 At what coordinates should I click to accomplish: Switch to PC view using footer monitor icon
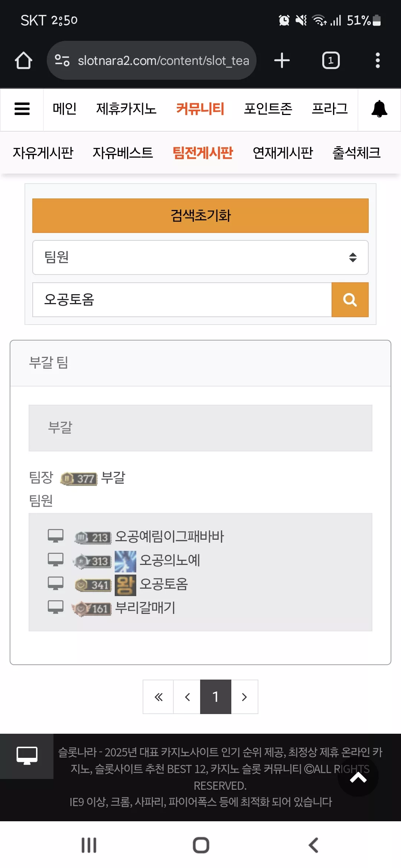27,756
